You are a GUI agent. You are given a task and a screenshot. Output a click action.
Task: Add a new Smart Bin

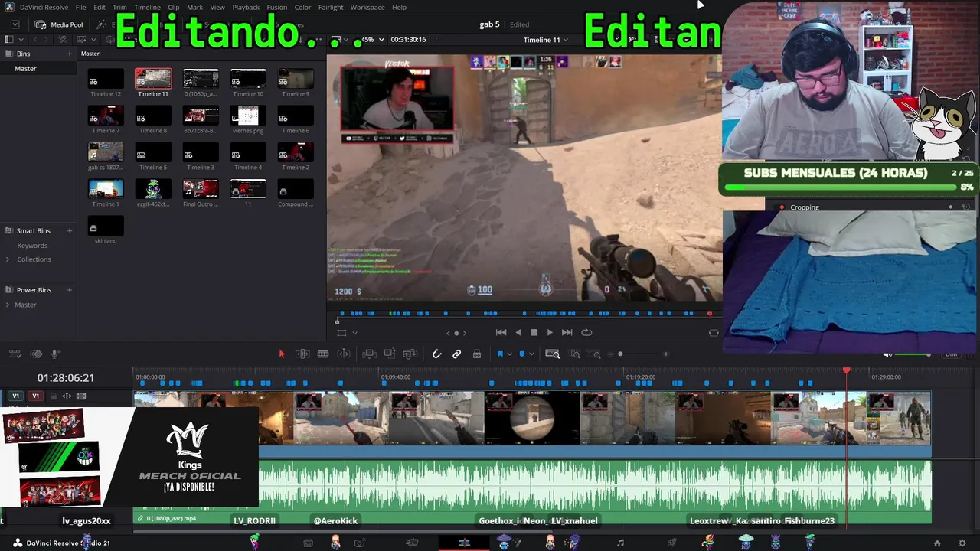pos(70,230)
